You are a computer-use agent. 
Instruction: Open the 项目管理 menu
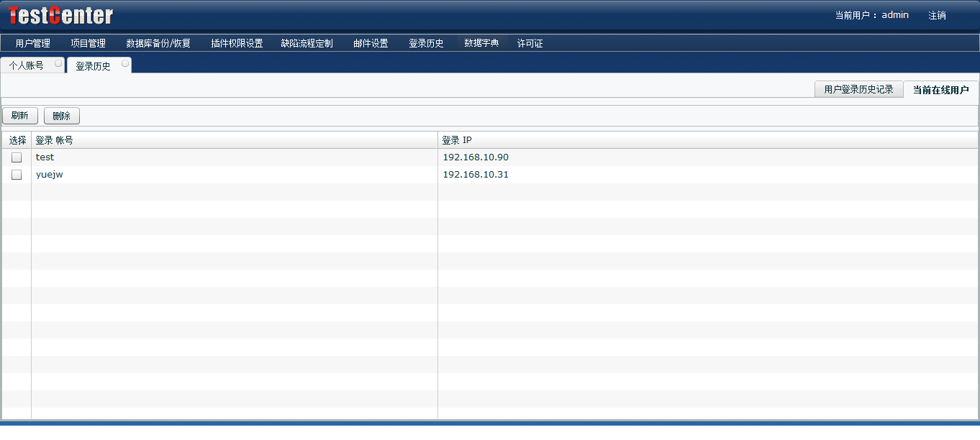[88, 43]
